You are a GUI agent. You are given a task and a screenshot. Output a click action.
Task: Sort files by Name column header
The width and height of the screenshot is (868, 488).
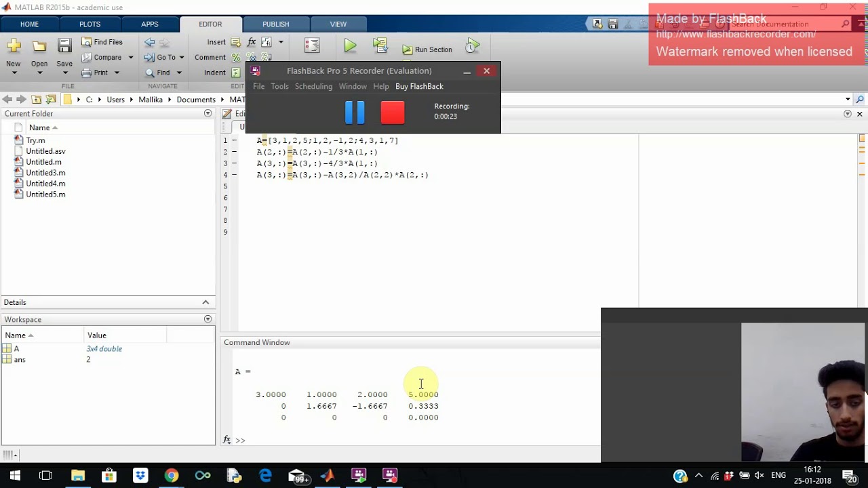[x=39, y=127]
